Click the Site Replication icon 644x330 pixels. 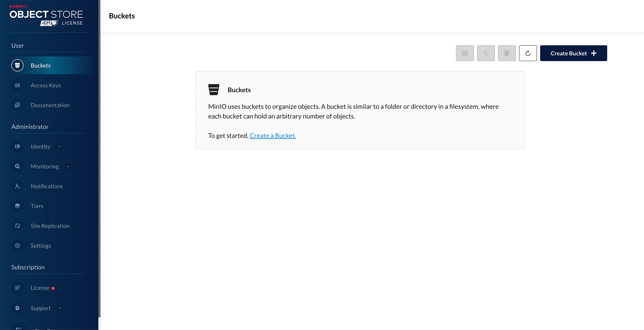[17, 226]
